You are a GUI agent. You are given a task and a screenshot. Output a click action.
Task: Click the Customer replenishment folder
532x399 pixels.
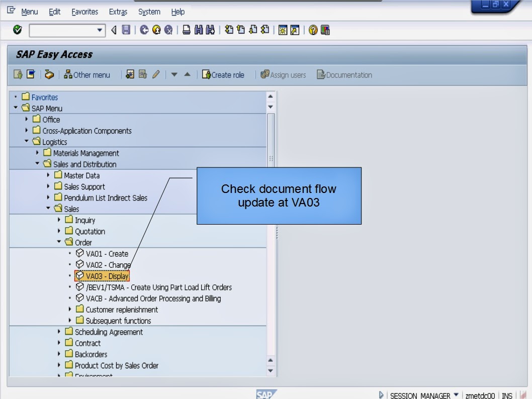117,310
